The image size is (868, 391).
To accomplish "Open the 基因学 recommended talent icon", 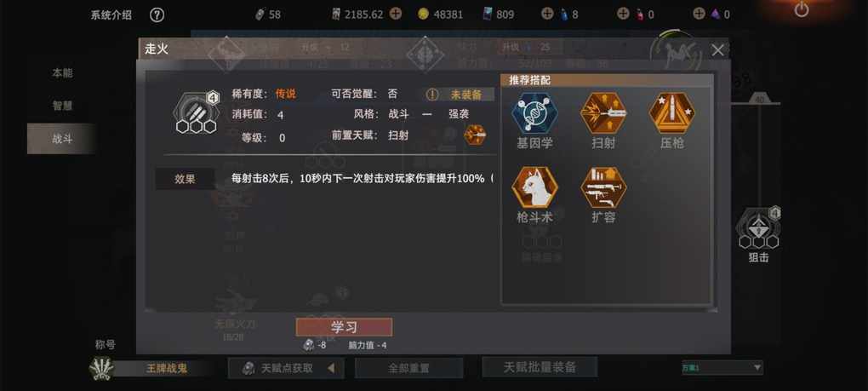I will 534,113.
